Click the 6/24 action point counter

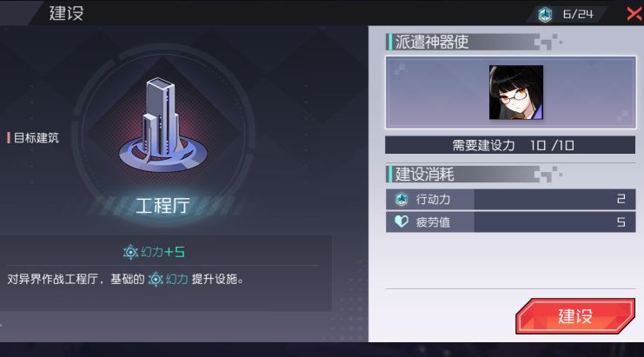coord(578,15)
